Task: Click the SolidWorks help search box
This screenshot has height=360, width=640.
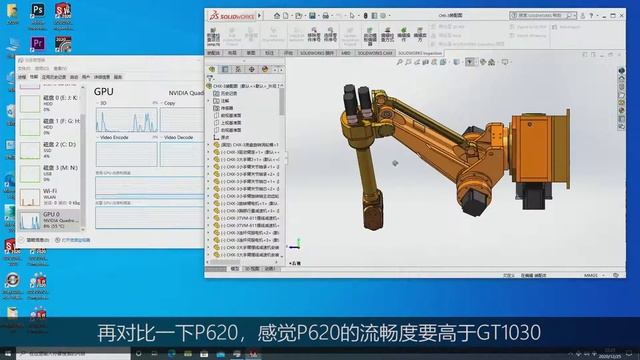Action: click(x=542, y=16)
